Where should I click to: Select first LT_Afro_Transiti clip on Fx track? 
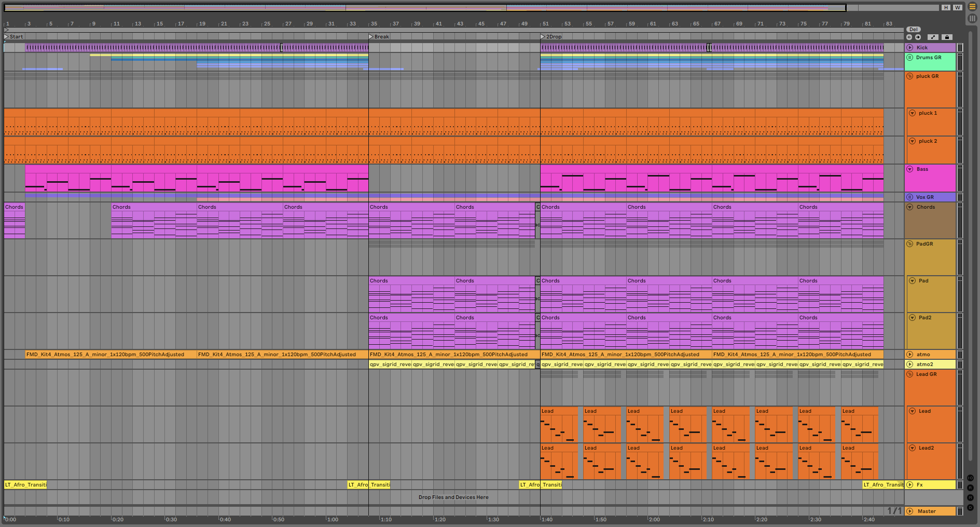pyautogui.click(x=25, y=484)
